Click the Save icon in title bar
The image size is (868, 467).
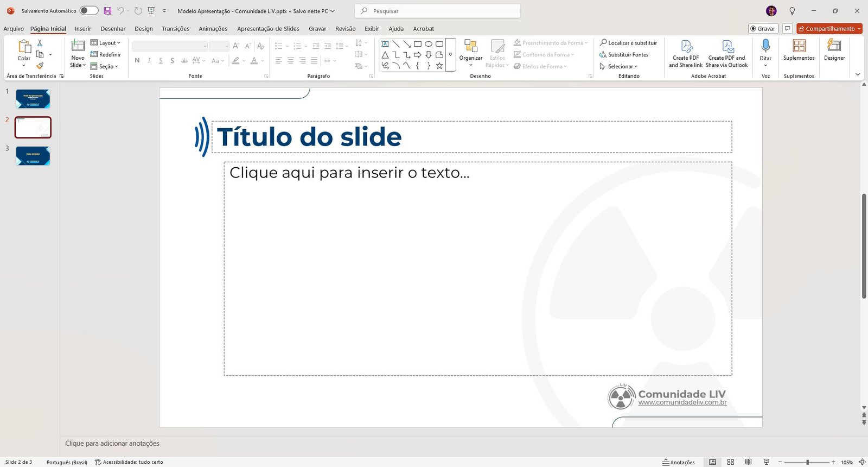pos(107,11)
